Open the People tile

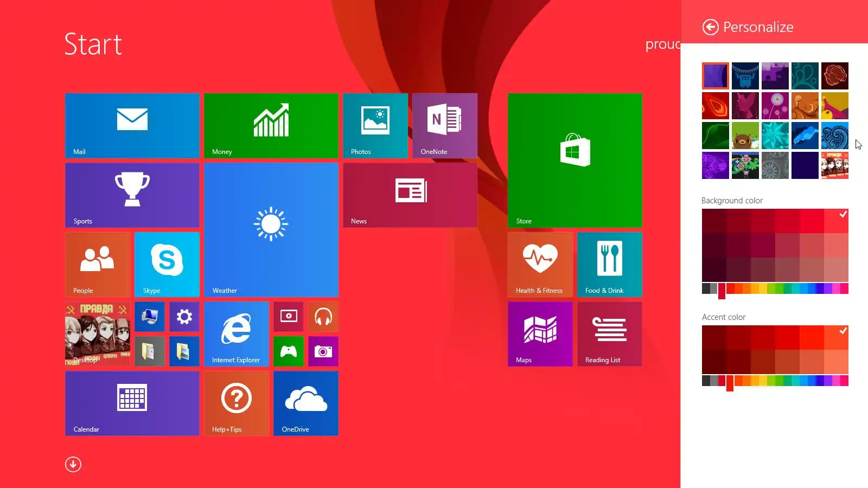(98, 265)
